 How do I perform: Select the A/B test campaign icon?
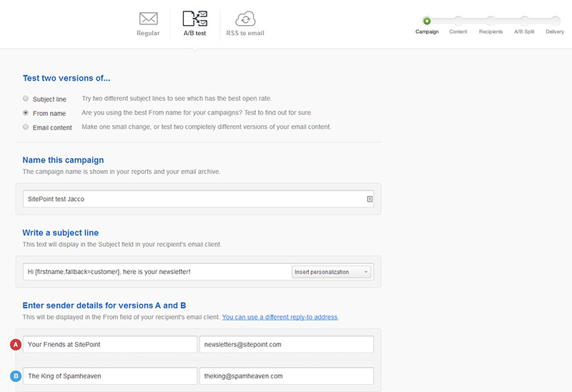pyautogui.click(x=194, y=19)
